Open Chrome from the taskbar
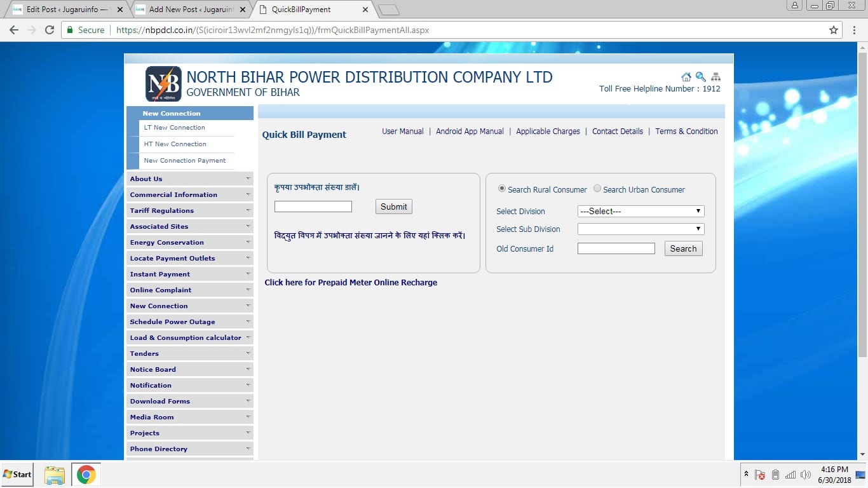Image resolution: width=868 pixels, height=488 pixels. click(x=86, y=475)
